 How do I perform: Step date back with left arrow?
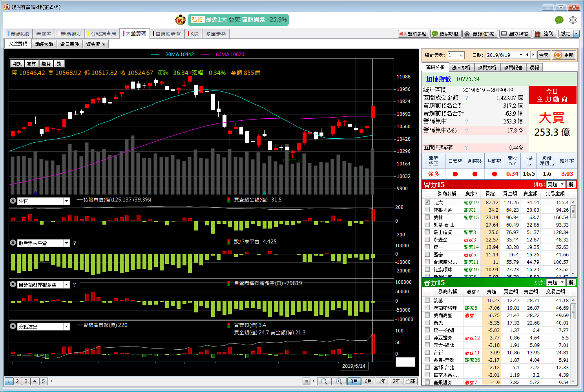[x=527, y=55]
